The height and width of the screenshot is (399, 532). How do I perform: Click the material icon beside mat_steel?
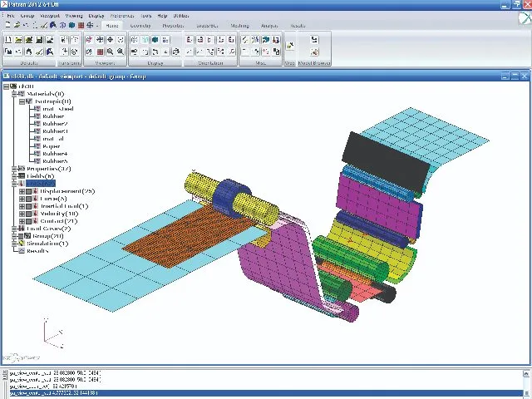coord(37,109)
